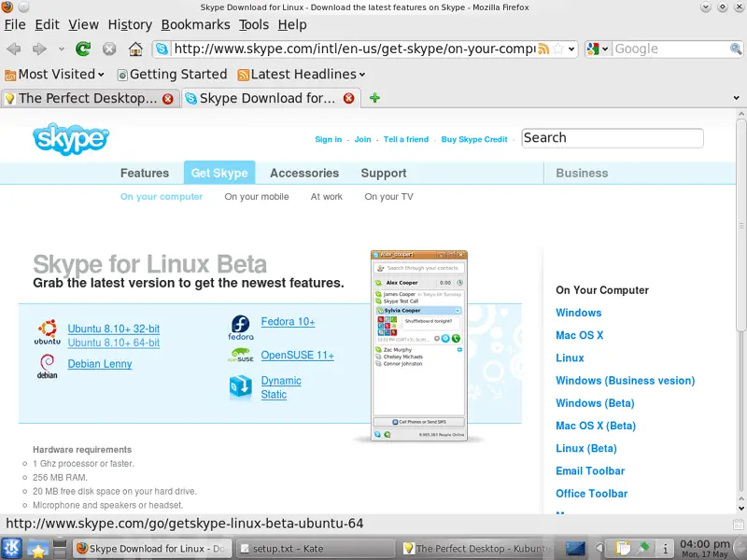
Task: Click the RSS feed icon in the address bar
Action: [543, 49]
